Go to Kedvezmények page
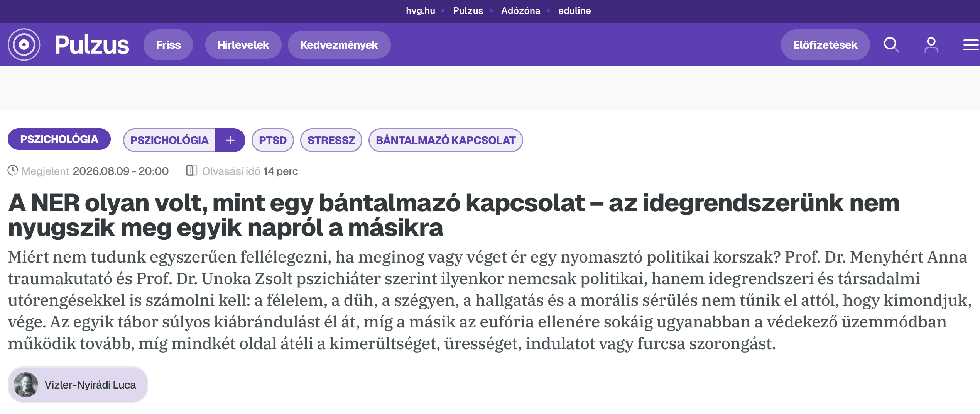Screen dimensions: 980x414 click(x=339, y=45)
